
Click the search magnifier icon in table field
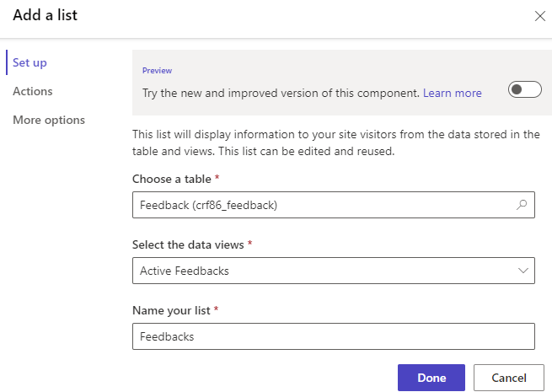[x=522, y=204]
